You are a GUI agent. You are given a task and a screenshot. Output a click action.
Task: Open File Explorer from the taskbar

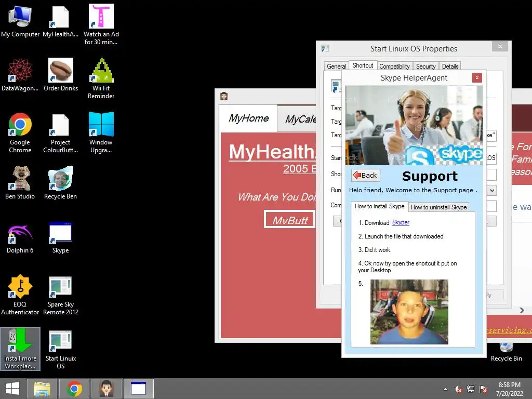point(42,389)
